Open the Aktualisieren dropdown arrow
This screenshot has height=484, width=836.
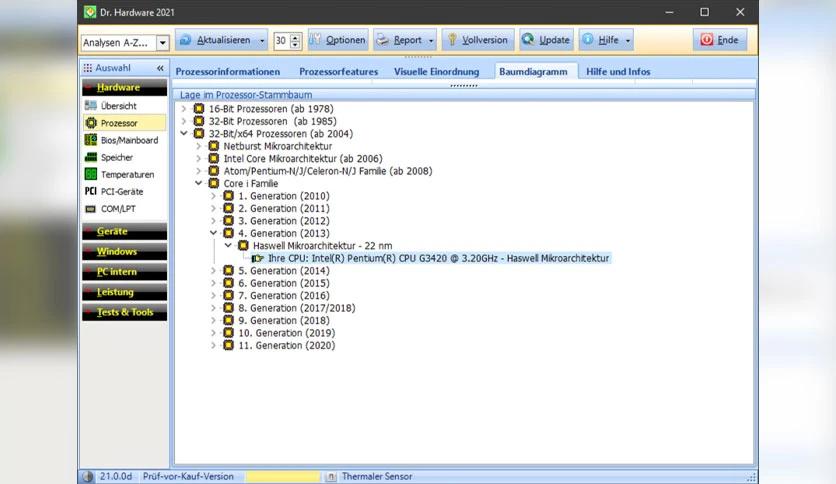click(x=262, y=41)
